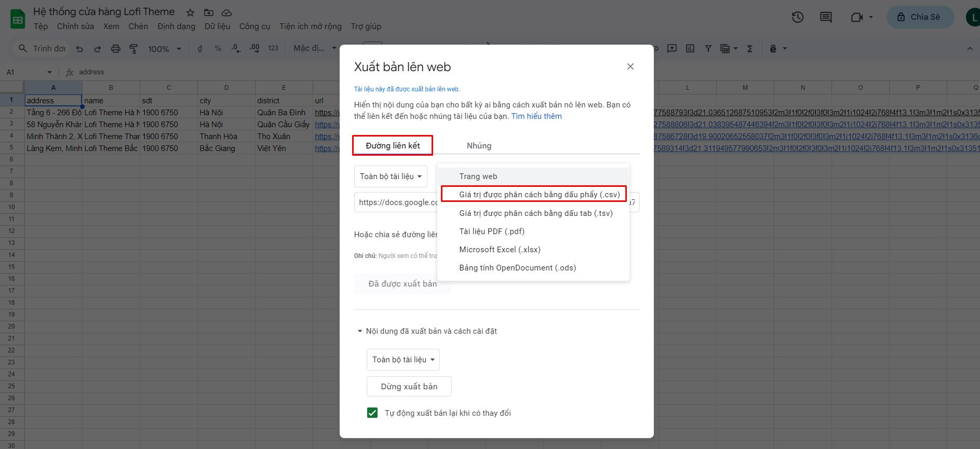Click the Chia Sẻ share button
The width and height of the screenshot is (980, 449).
click(920, 17)
